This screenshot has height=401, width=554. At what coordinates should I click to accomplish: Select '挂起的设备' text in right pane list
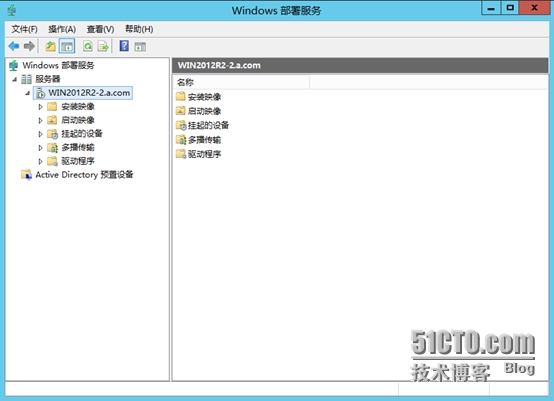point(208,125)
